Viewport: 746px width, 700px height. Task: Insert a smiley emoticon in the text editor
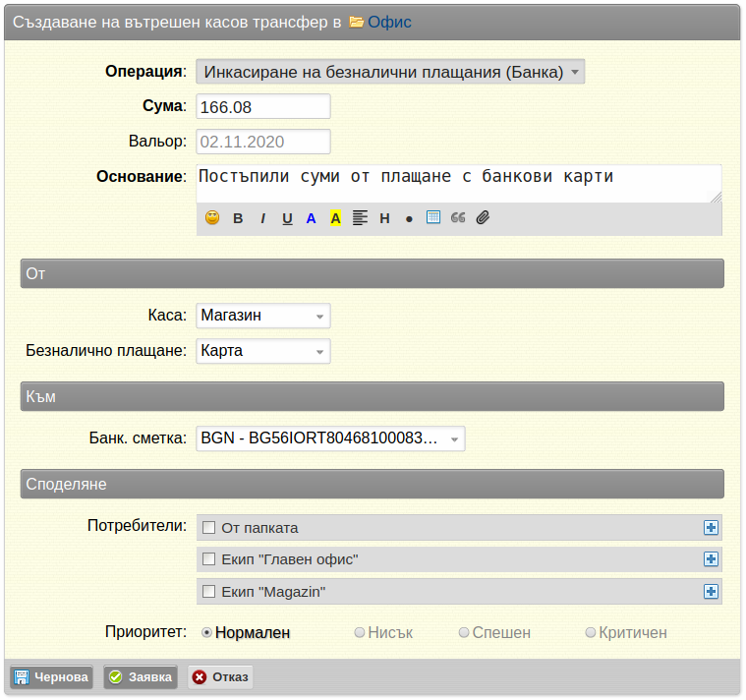click(212, 218)
